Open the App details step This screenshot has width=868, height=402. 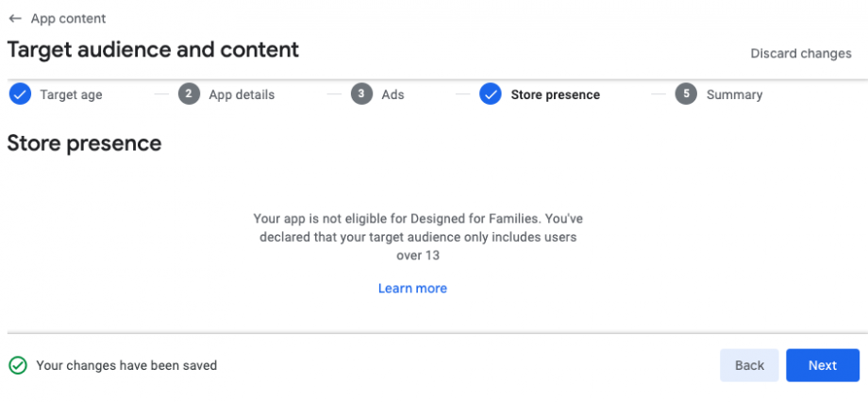pos(242,94)
